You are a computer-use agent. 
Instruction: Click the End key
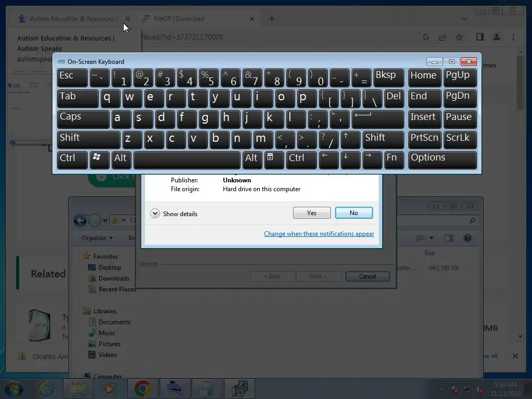click(x=425, y=99)
